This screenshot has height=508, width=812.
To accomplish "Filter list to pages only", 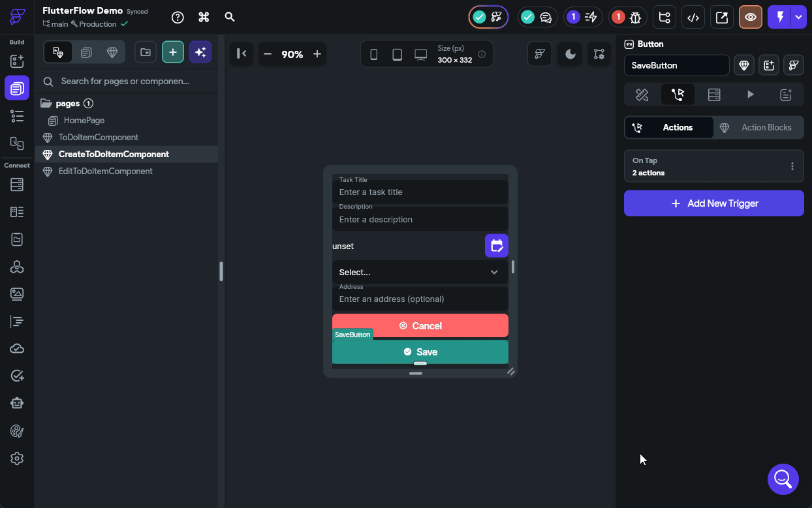I will [86, 52].
